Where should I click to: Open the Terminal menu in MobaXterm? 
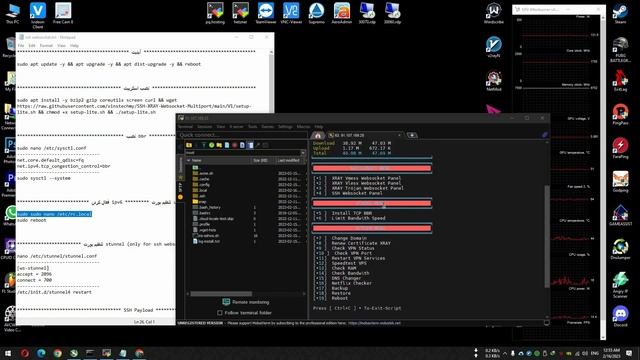pos(185,127)
